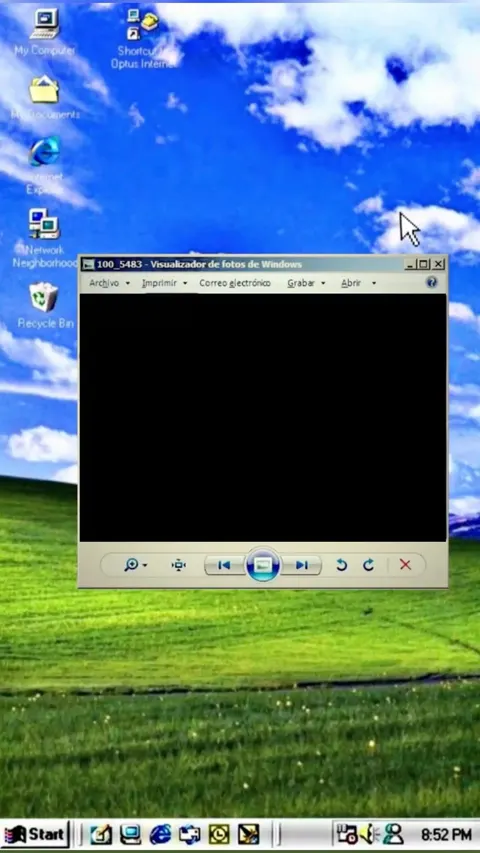Click the last quick launch icon

coord(248,835)
